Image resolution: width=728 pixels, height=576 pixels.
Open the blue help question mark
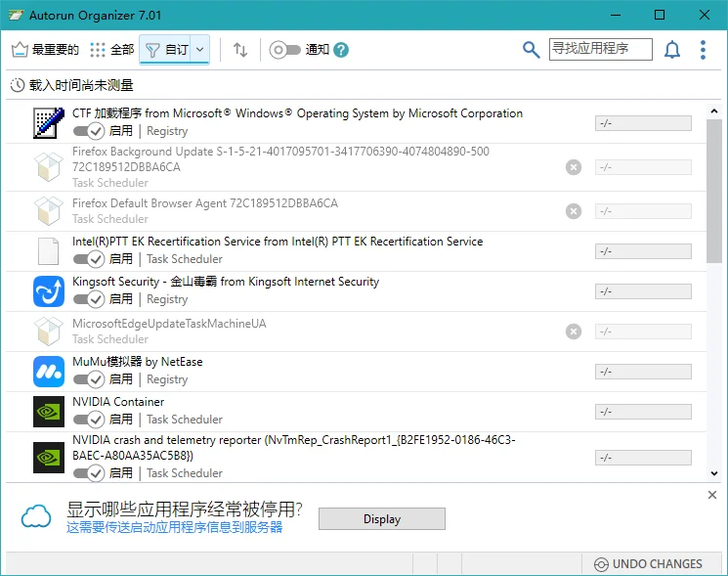[341, 50]
